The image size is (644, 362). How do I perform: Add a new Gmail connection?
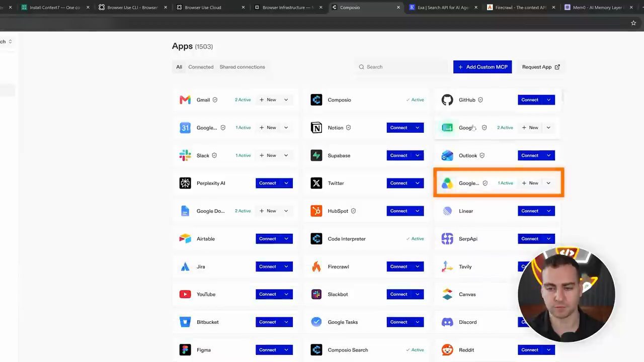pos(268,100)
